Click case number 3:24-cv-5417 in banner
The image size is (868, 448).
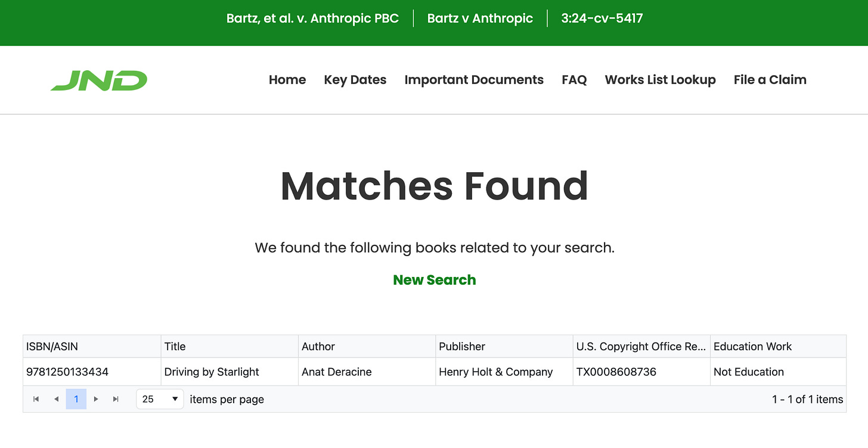pyautogui.click(x=602, y=18)
